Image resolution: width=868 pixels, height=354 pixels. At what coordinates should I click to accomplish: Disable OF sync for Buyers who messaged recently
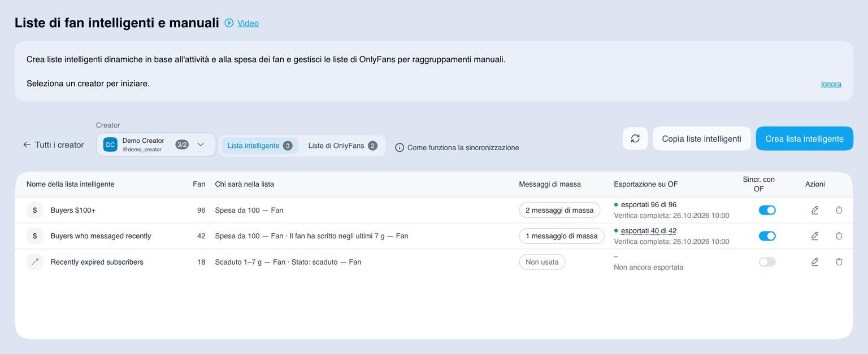coord(767,236)
